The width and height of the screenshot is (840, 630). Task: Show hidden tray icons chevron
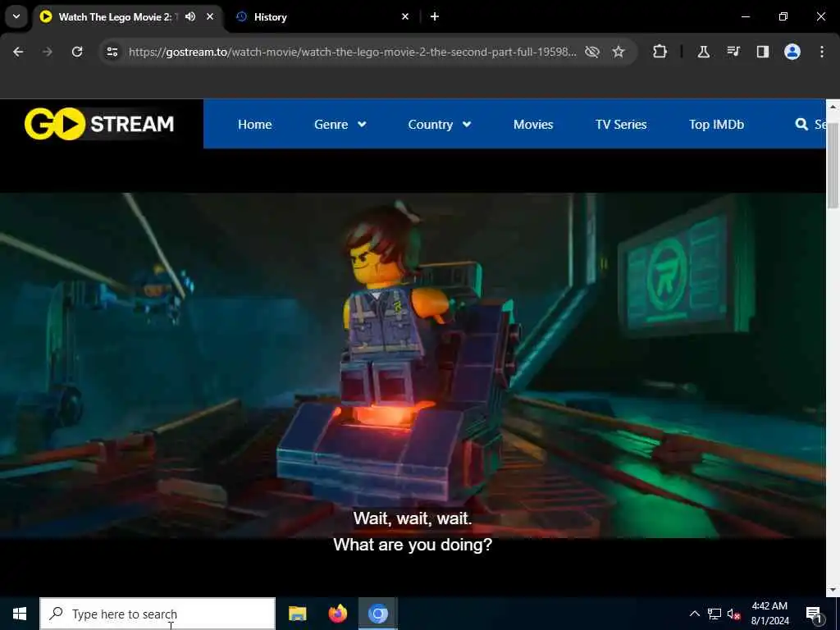694,614
